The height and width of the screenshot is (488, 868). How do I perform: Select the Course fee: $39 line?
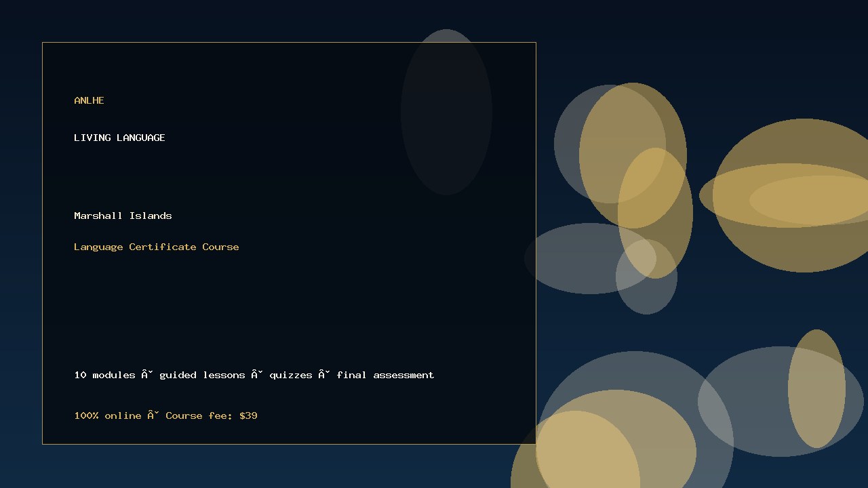[x=165, y=415]
